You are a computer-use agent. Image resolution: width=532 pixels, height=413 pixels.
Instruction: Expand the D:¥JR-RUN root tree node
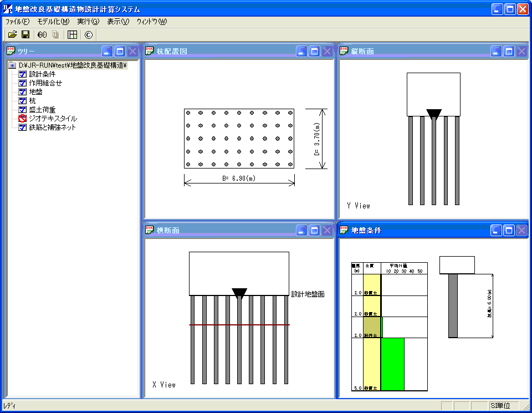[13, 65]
